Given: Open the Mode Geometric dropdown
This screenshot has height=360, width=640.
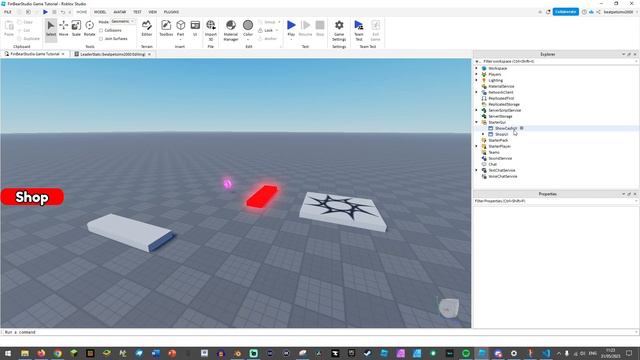Looking at the screenshot, I should pyautogui.click(x=123, y=22).
